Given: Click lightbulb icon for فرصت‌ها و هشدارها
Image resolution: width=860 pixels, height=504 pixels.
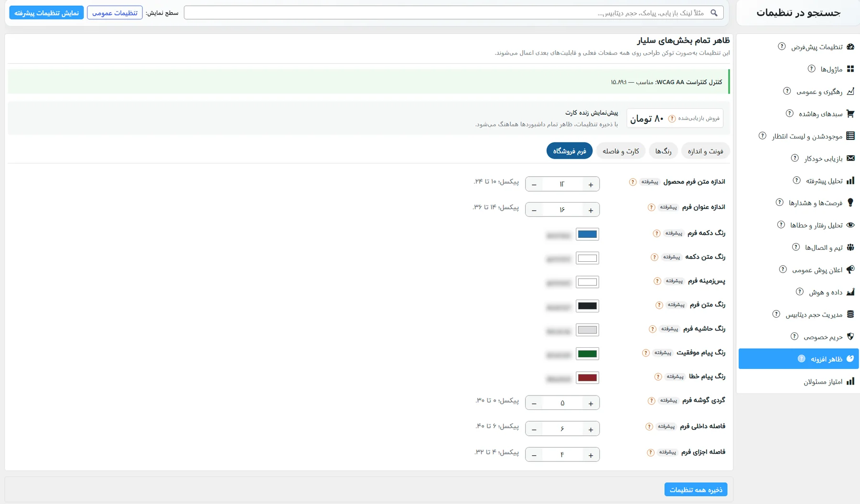Looking at the screenshot, I should tap(850, 203).
